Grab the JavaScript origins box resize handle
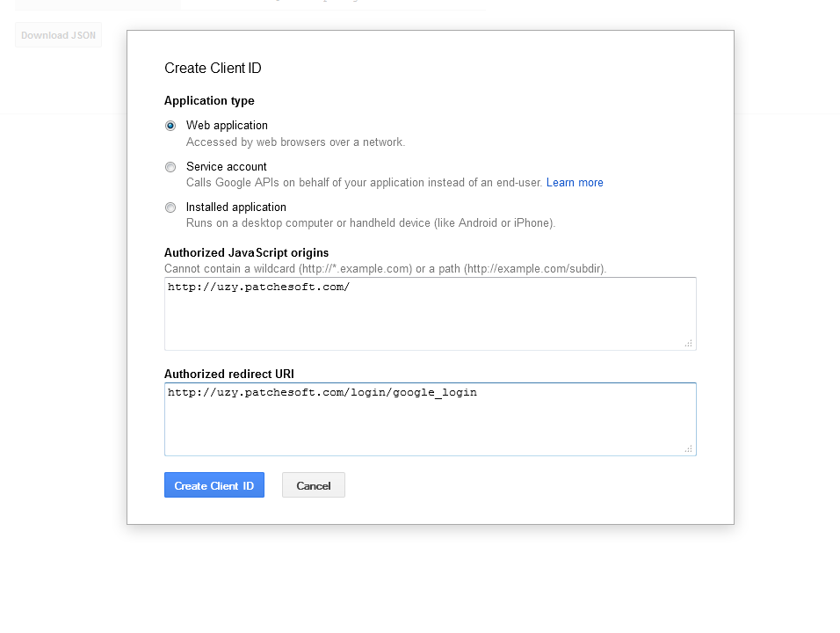Screen dimensions: 840x633 click(689, 343)
